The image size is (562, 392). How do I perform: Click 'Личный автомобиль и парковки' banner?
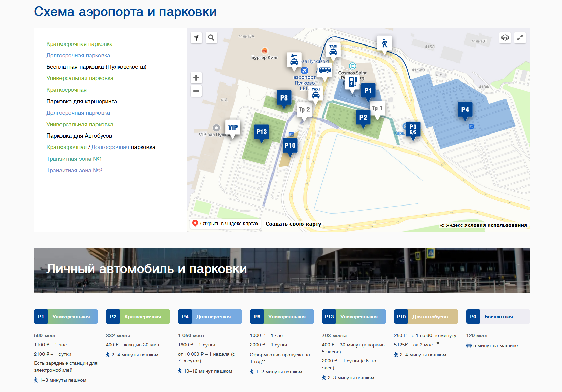point(282,271)
